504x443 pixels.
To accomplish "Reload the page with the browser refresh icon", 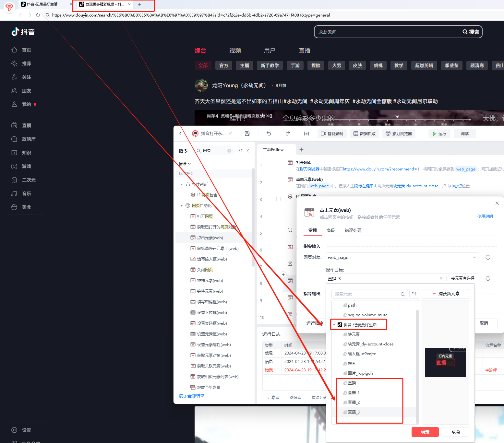I will (x=38, y=15).
